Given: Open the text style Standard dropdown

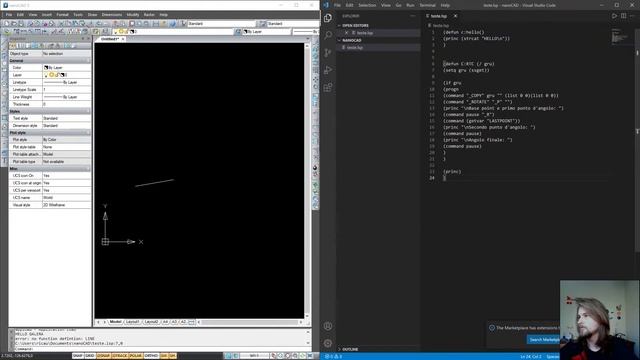Looking at the screenshot, I should (221, 24).
